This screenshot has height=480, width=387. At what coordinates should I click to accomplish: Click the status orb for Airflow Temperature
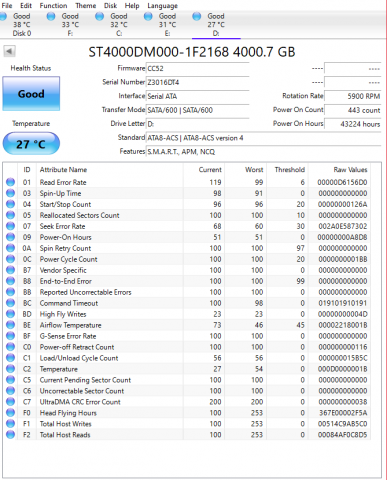(x=11, y=325)
